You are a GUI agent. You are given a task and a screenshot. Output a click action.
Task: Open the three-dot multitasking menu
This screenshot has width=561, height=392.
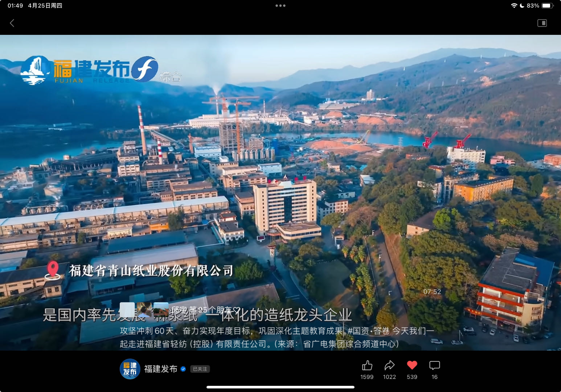[x=280, y=6]
